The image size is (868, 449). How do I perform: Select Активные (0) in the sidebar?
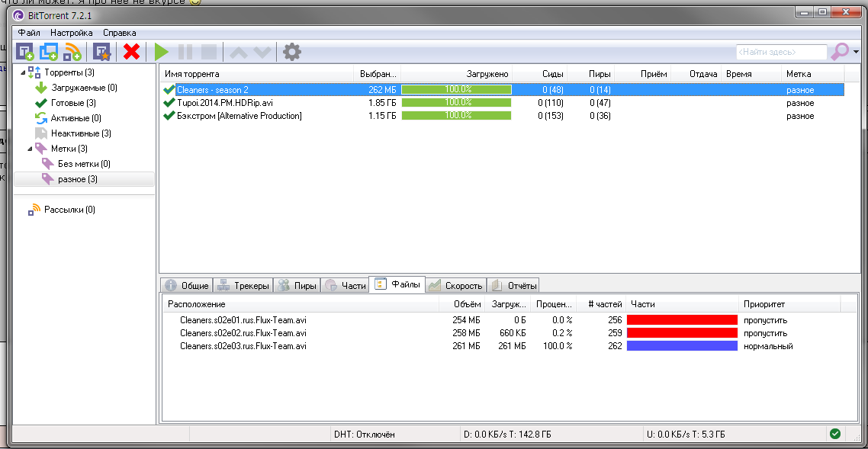click(76, 118)
